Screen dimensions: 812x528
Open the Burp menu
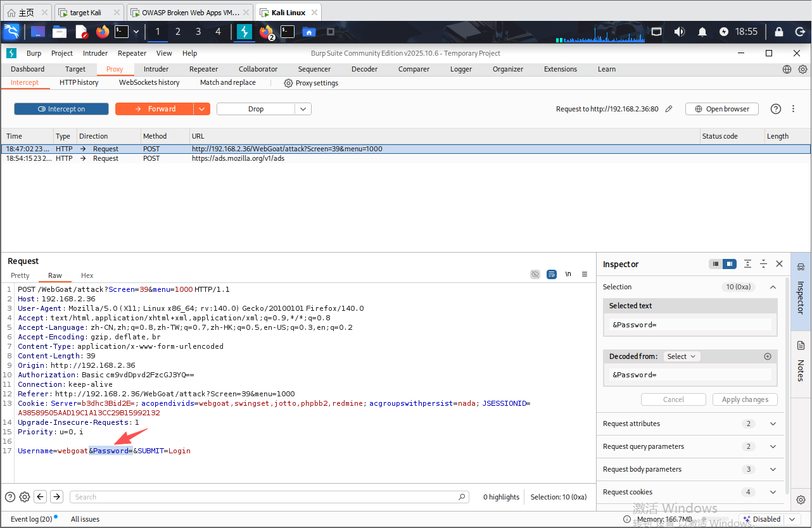click(34, 53)
